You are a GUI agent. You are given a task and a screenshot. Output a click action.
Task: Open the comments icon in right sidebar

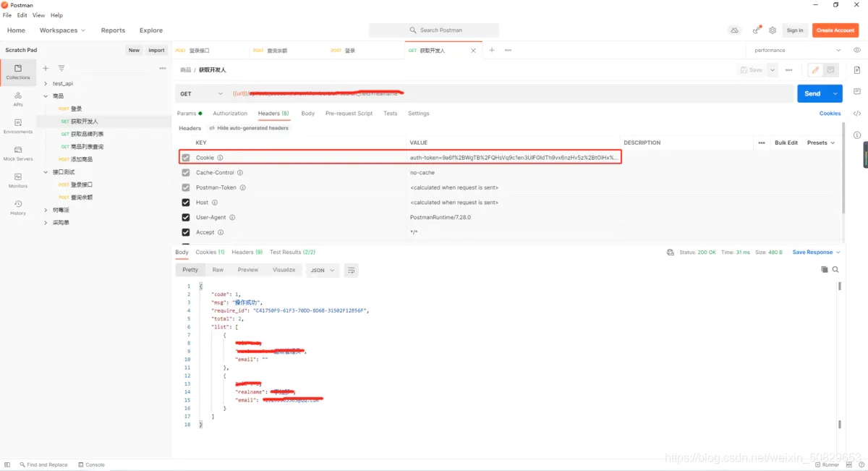pos(857,92)
